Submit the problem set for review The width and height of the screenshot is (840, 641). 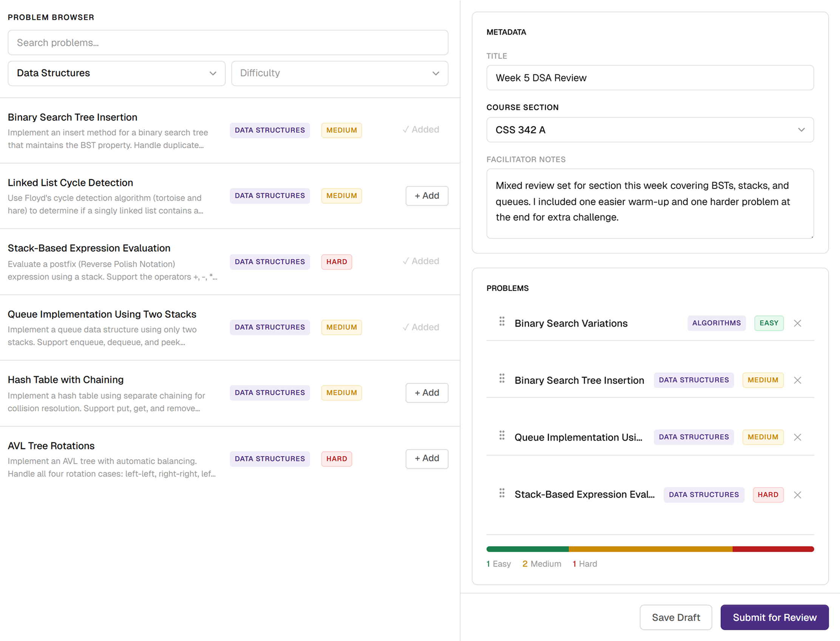pyautogui.click(x=774, y=617)
